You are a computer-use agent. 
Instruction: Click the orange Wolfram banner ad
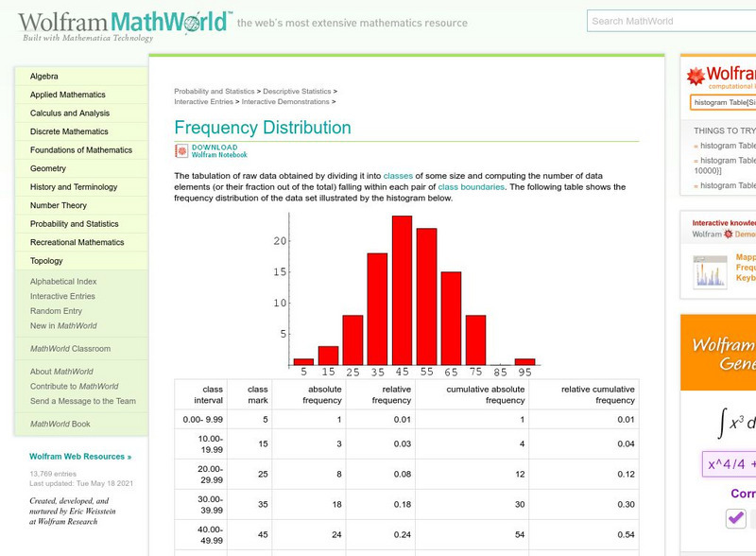[718, 353]
